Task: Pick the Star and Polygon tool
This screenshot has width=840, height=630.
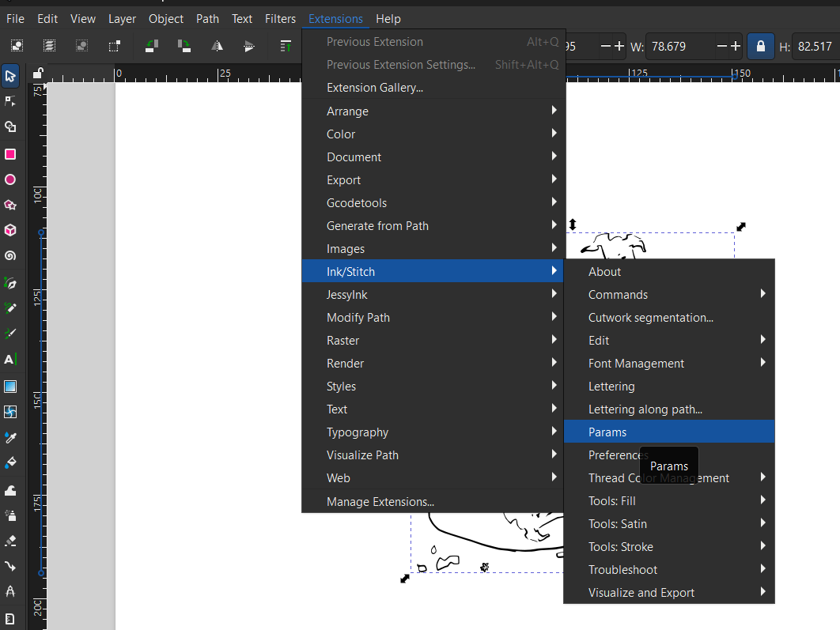Action: coord(10,205)
